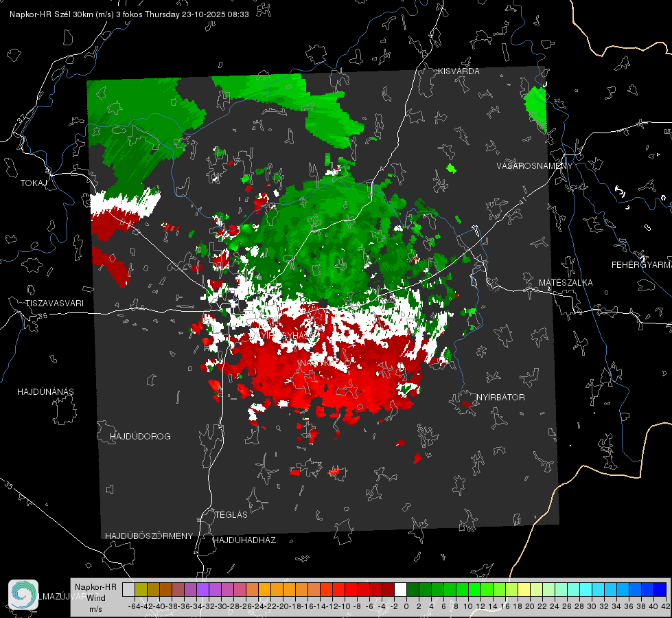Click the m/s unit label in the legend
The width and height of the screenshot is (672, 618).
tap(96, 609)
